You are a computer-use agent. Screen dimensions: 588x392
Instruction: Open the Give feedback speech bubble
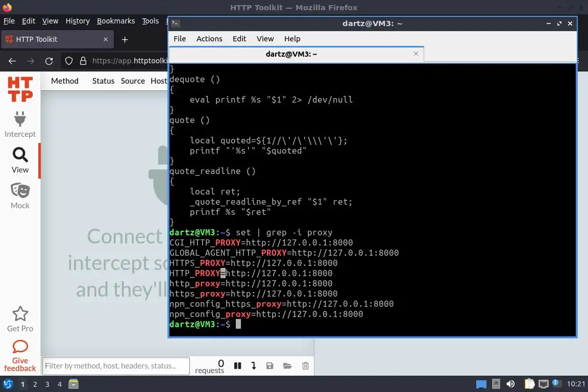coord(20,347)
